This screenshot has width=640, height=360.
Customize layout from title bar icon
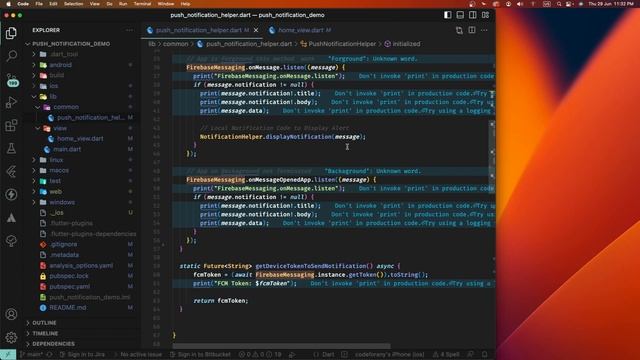[x=485, y=15]
